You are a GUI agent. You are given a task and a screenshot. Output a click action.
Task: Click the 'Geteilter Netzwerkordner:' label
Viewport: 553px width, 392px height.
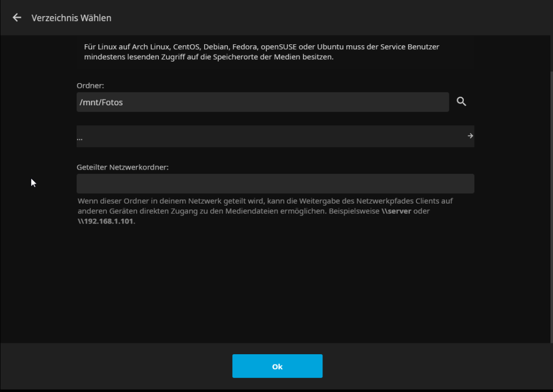pyautogui.click(x=123, y=167)
